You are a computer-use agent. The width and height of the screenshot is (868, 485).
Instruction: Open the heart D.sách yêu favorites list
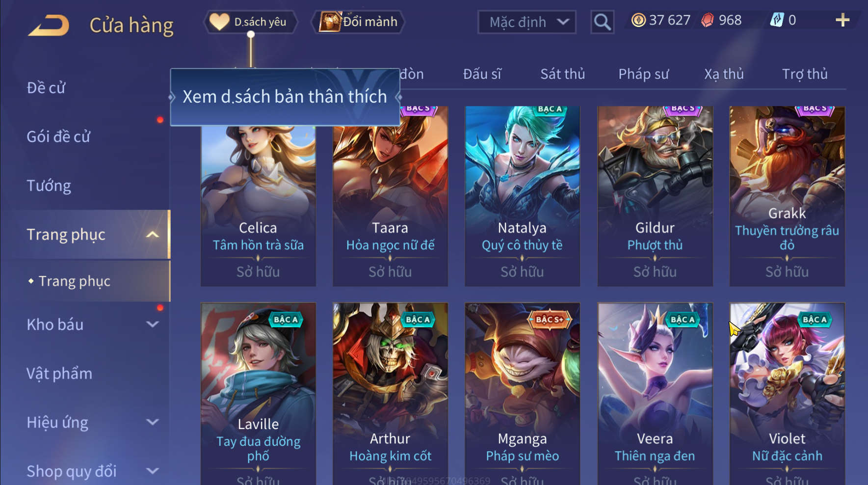tap(251, 22)
